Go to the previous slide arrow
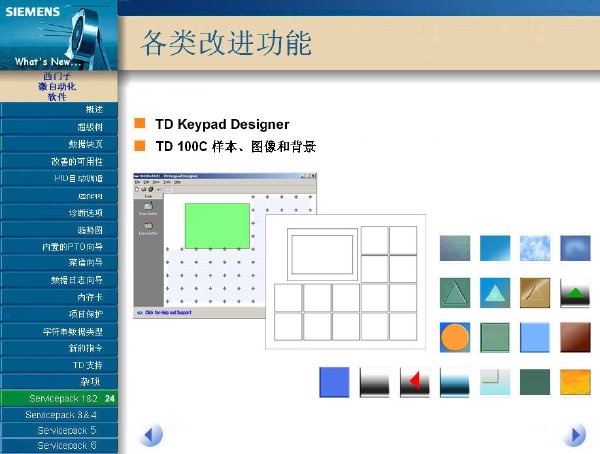600x454 pixels. point(151,435)
